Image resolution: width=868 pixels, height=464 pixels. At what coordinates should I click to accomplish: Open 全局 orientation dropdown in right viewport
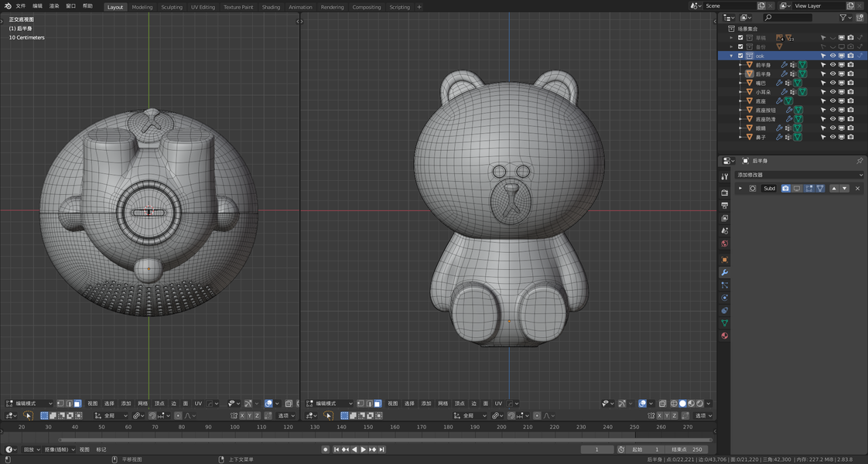tap(471, 415)
